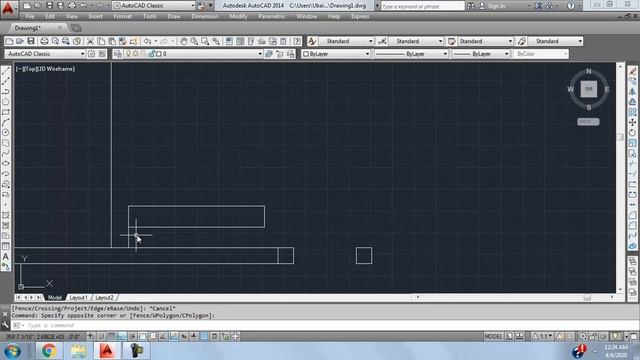Open the Dimension menu
The width and height of the screenshot is (640, 360).
coord(205,16)
